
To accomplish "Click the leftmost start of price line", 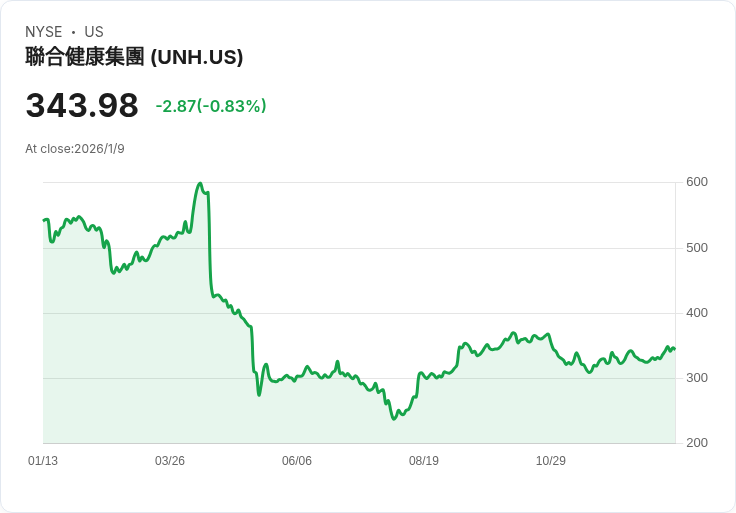I will click(44, 220).
